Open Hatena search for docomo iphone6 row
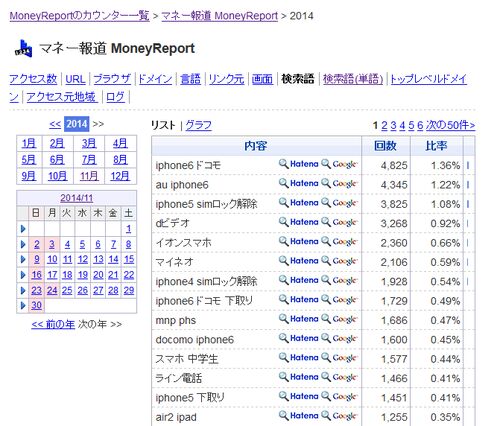500x426 pixels. click(x=299, y=338)
